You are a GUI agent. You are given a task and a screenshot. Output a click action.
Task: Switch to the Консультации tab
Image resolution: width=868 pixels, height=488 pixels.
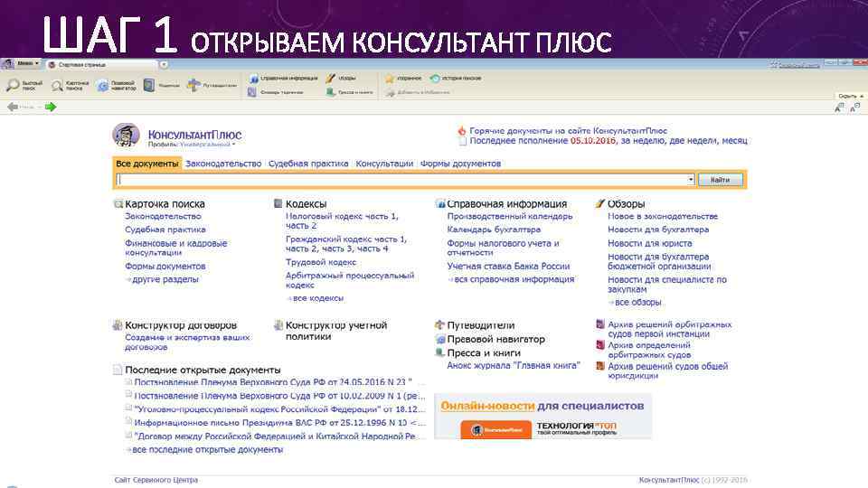[x=384, y=164]
